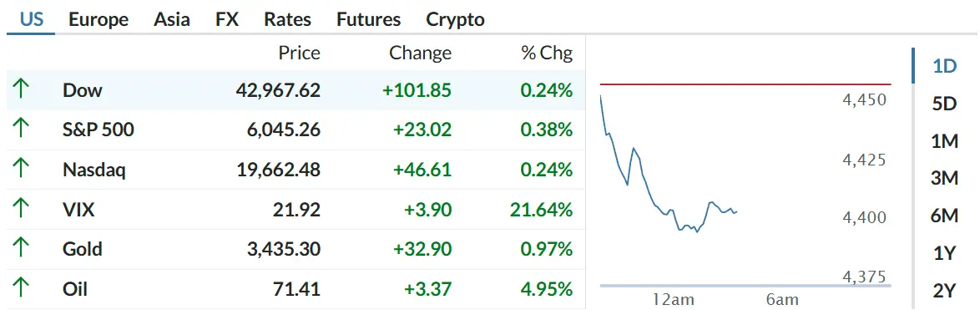The image size is (980, 310).
Task: Select the 5D chart range
Action: (x=944, y=104)
